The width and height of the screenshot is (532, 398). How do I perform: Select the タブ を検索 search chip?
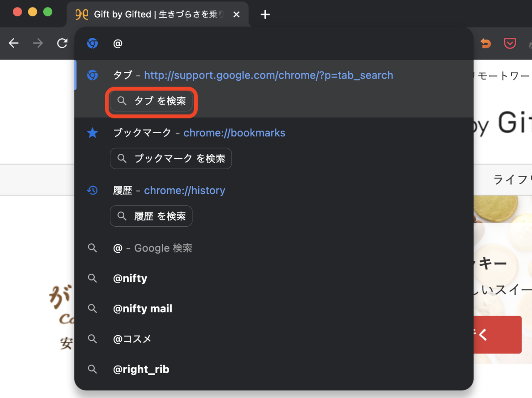click(151, 101)
